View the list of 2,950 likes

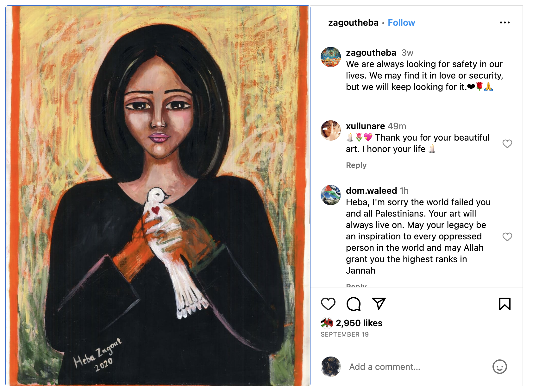pos(359,323)
